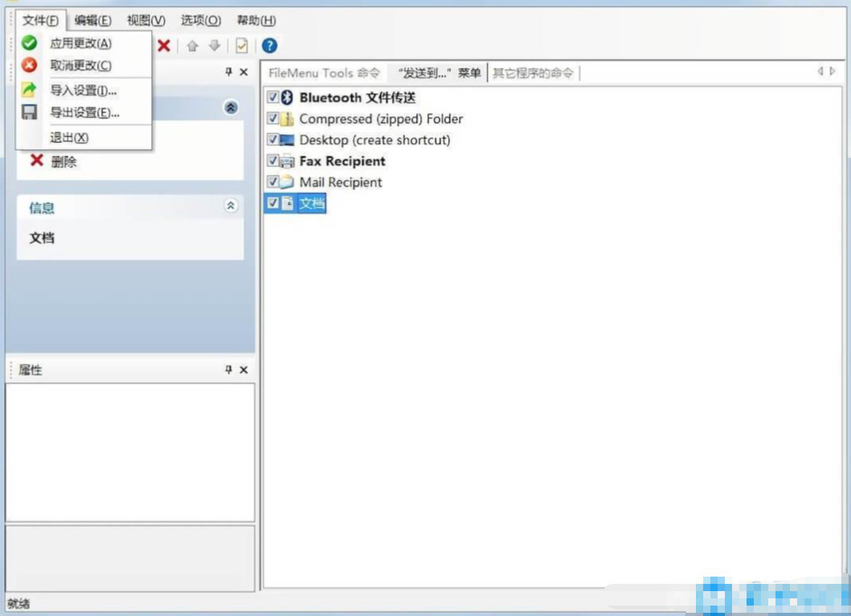Select the highlighted 文档 list item
Screen dimensions: 851x616
(312, 203)
